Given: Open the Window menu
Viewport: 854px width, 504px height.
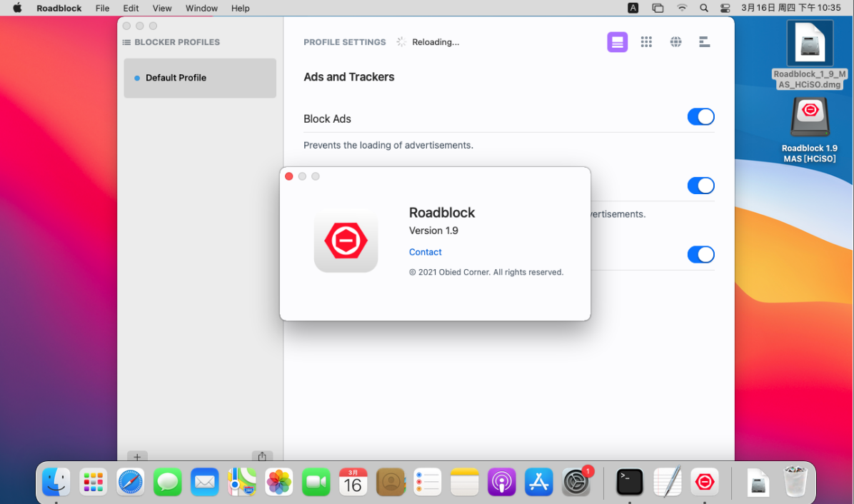Looking at the screenshot, I should [x=201, y=8].
